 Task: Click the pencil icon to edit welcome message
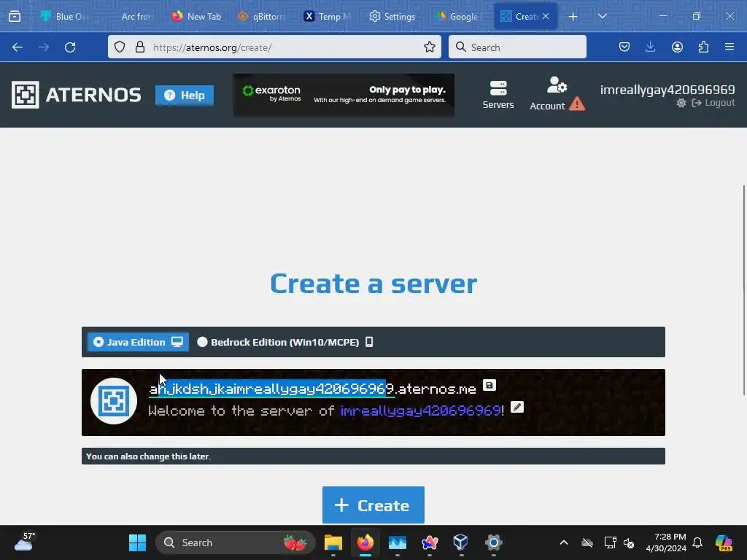(x=517, y=407)
